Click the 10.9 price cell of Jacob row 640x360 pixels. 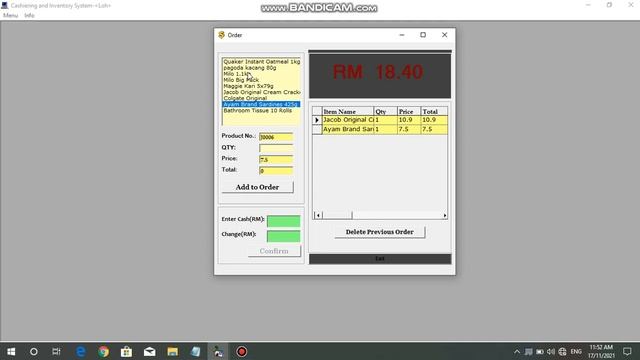point(409,120)
